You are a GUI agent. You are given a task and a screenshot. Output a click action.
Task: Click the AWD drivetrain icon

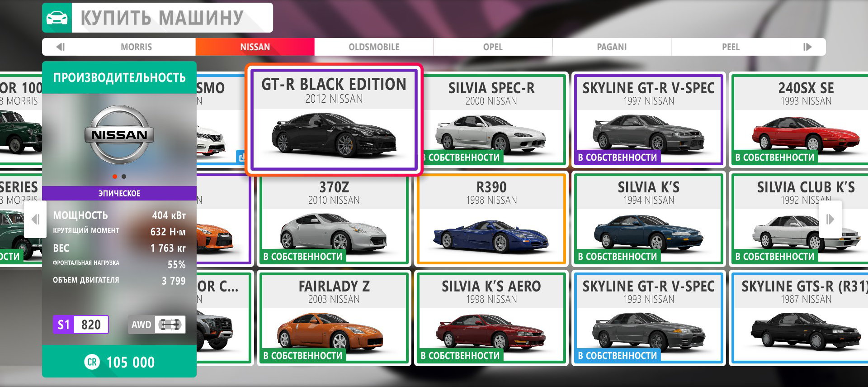click(x=170, y=325)
